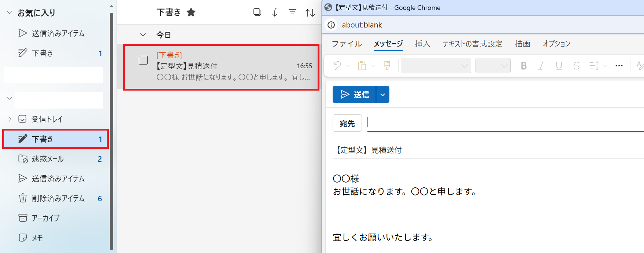
Task: Click the body line 宜しくお願いいたします。
Action: 383,237
